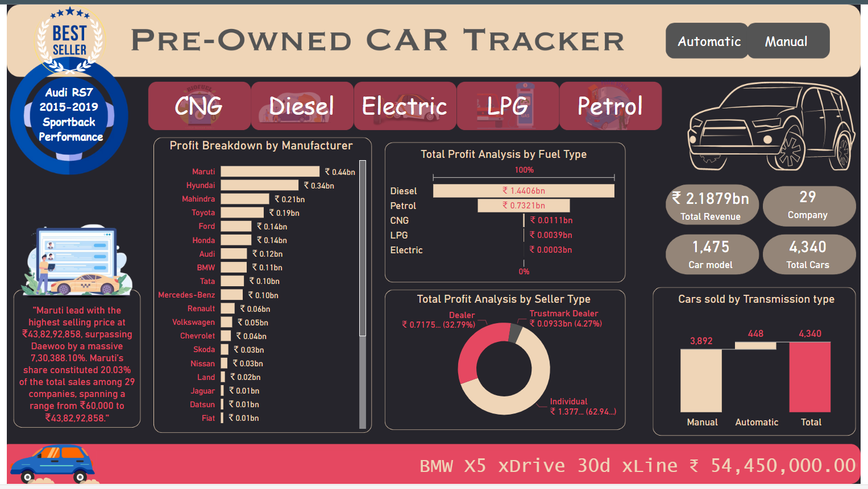Image resolution: width=868 pixels, height=489 pixels.
Task: Click the Best Seller laurel badge icon
Action: (x=70, y=40)
